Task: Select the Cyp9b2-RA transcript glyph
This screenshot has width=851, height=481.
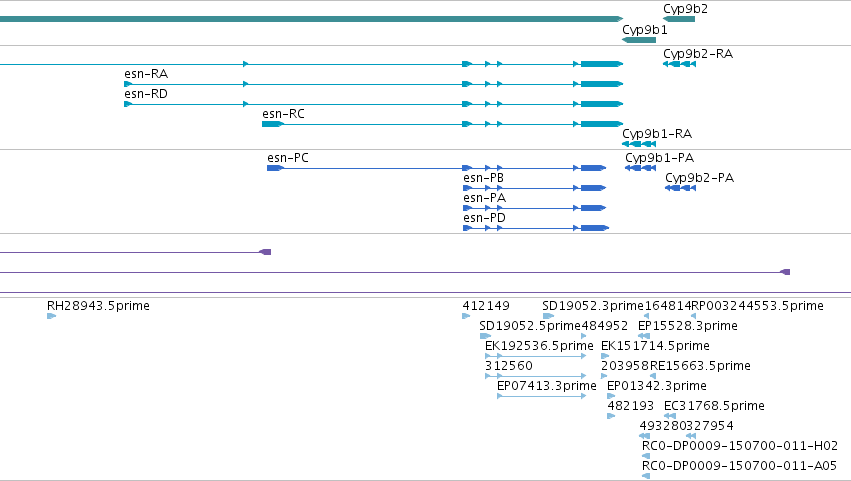Action: click(x=679, y=64)
